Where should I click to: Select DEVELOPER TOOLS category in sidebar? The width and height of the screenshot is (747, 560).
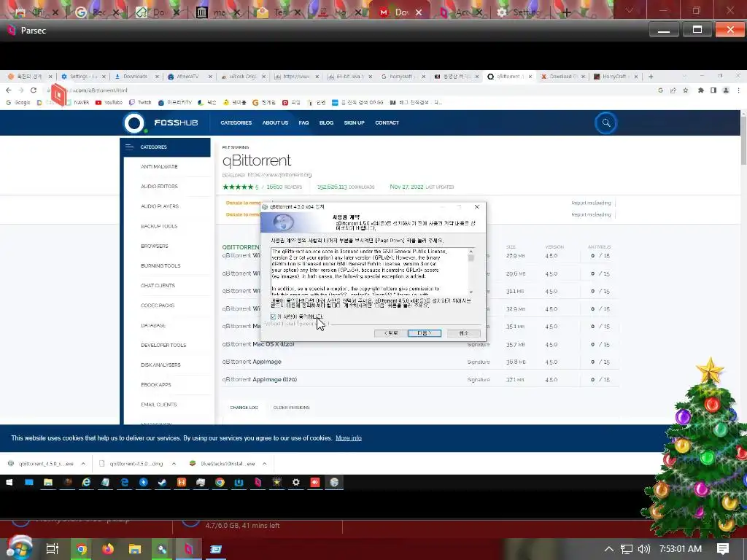tap(163, 345)
